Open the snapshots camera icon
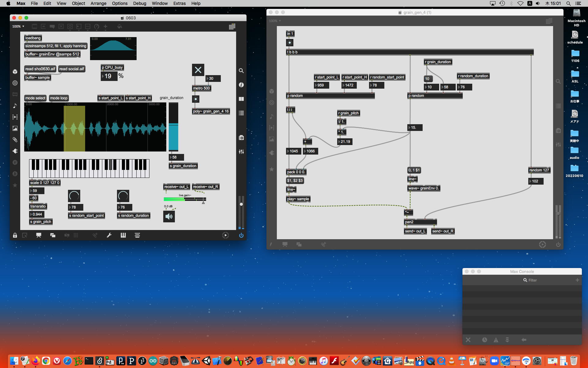Viewport: 588px width, 368px height. point(241,138)
